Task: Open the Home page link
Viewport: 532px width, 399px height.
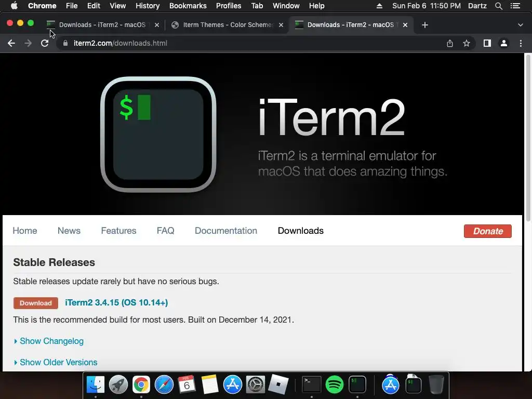Action: 25,231
